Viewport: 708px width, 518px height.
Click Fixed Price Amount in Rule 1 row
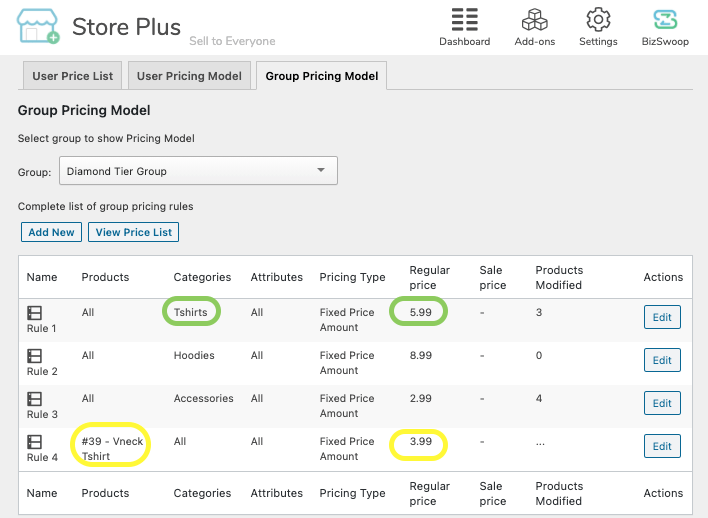(x=347, y=320)
